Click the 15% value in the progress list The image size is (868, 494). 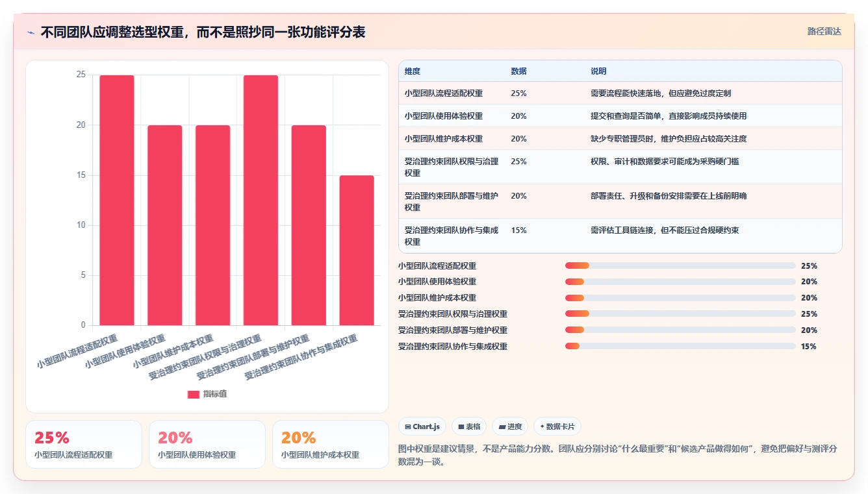pyautogui.click(x=809, y=347)
